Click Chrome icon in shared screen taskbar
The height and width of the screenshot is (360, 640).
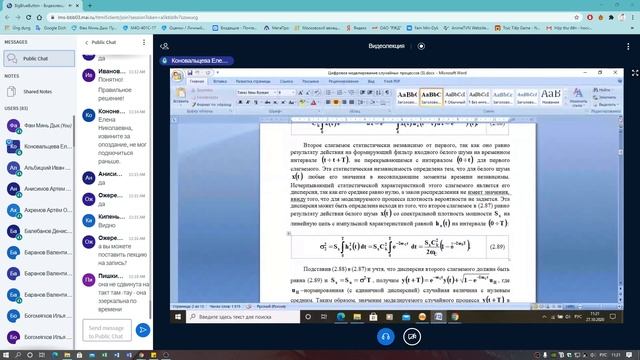455,317
